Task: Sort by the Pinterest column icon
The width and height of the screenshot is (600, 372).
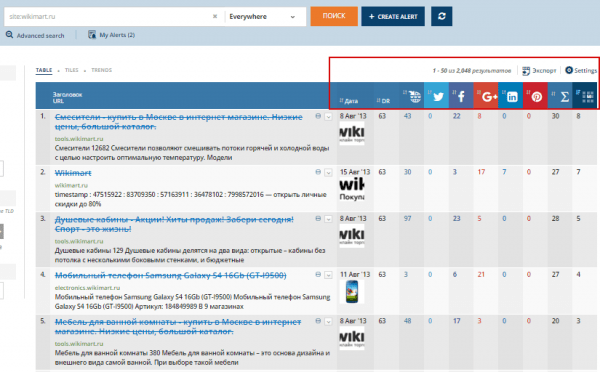Action: (x=535, y=96)
